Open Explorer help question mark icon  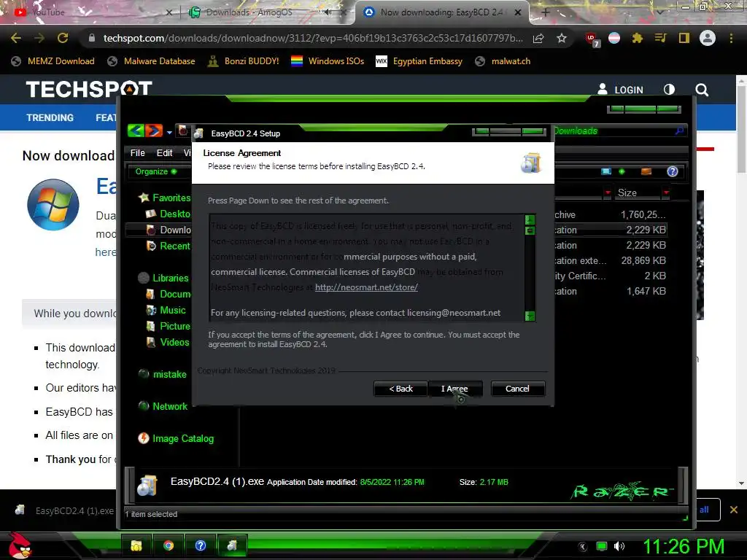(672, 171)
